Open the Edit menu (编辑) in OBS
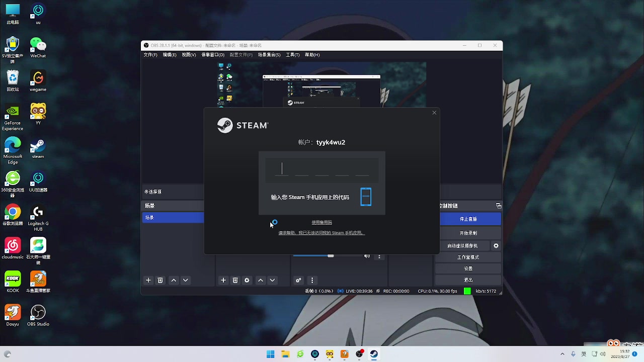This screenshot has width=644, height=362. (x=170, y=55)
